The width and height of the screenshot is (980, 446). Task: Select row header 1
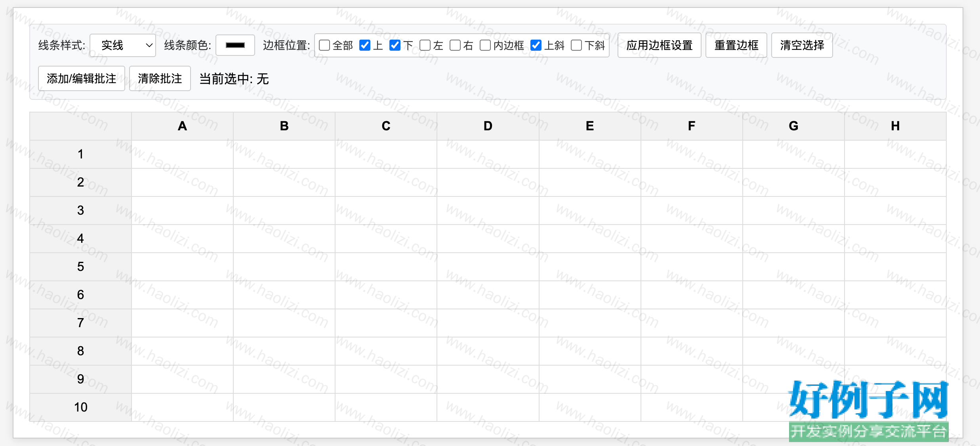click(x=81, y=154)
